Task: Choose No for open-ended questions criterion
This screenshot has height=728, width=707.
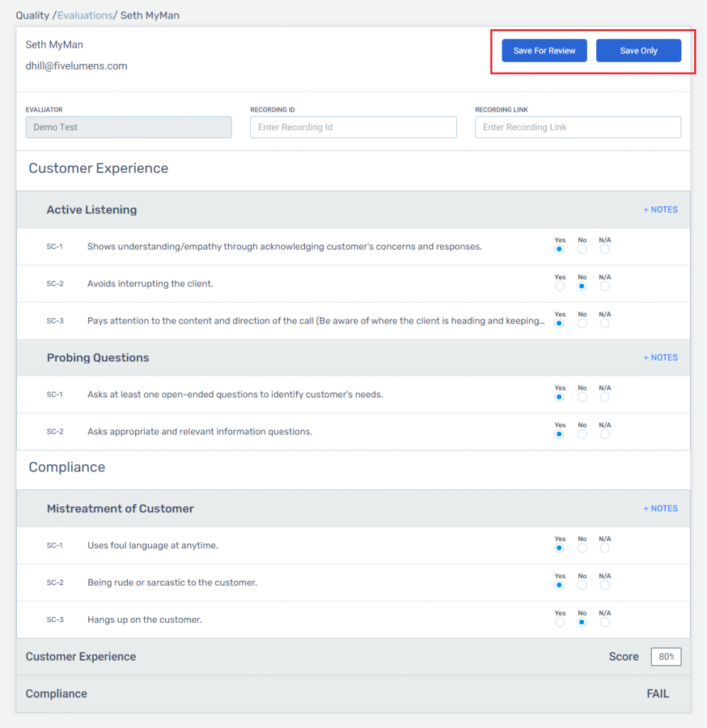Action: pyautogui.click(x=582, y=397)
